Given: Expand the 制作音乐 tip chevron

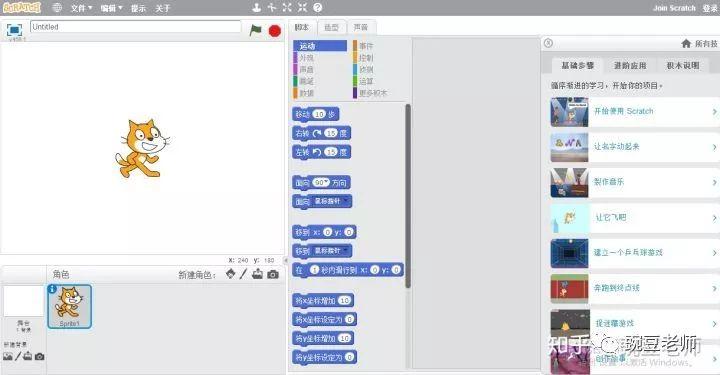Looking at the screenshot, I should [x=714, y=182].
